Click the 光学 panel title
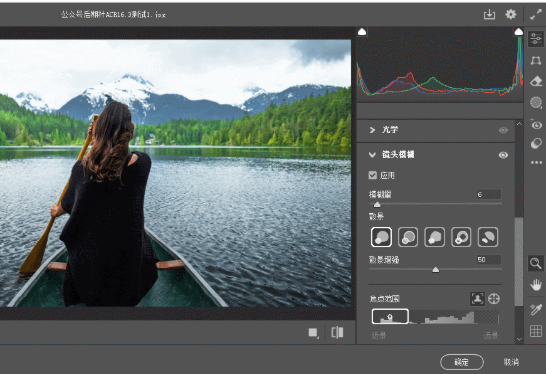This screenshot has height=374, width=546. (x=390, y=130)
